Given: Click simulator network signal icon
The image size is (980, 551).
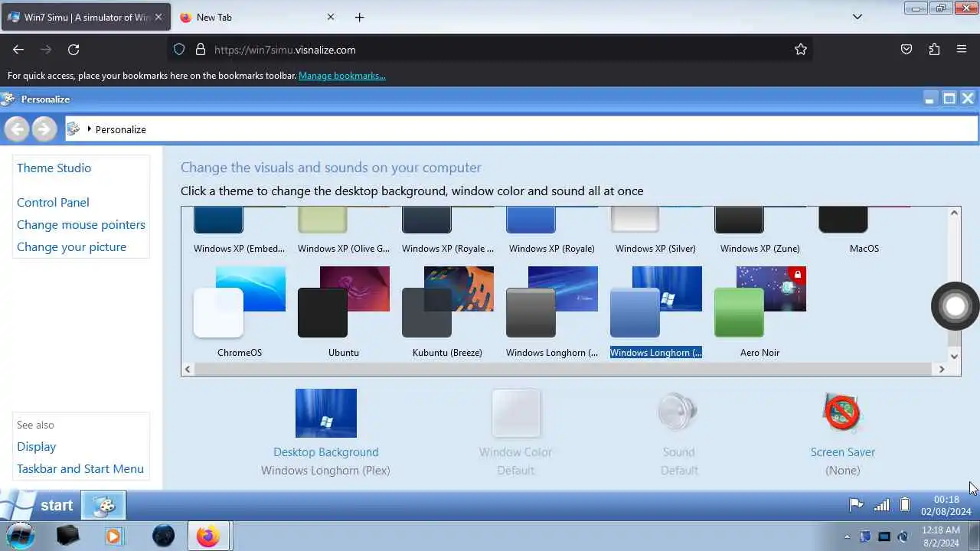Looking at the screenshot, I should [882, 505].
